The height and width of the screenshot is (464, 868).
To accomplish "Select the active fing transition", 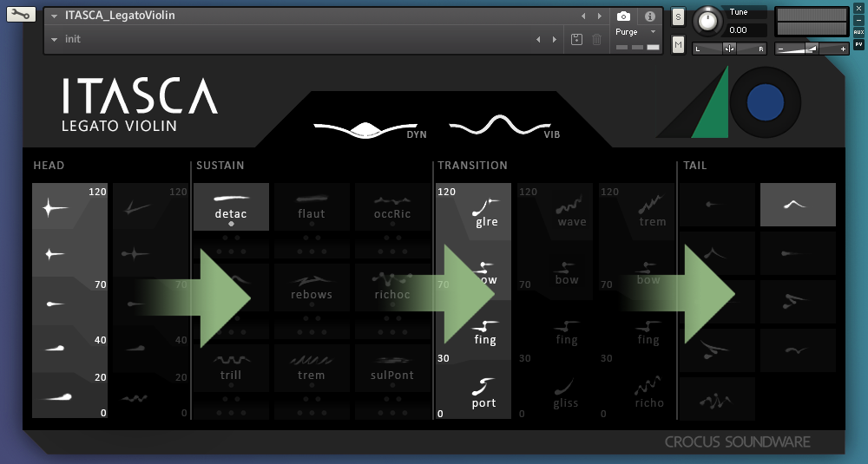I will (485, 332).
